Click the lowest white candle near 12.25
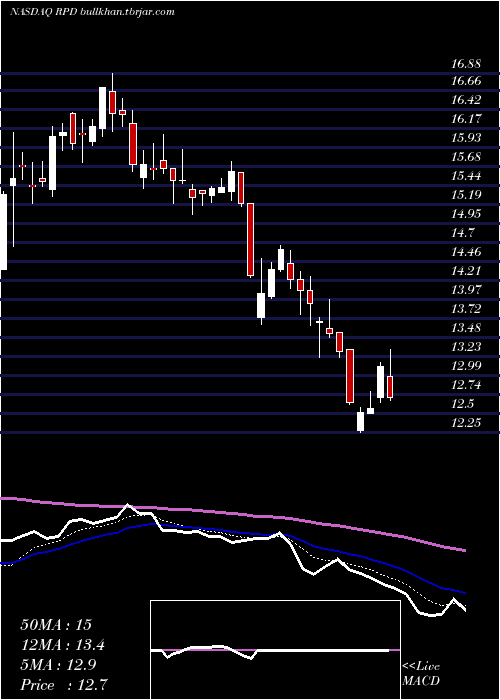The image size is (500, 700). tap(360, 421)
